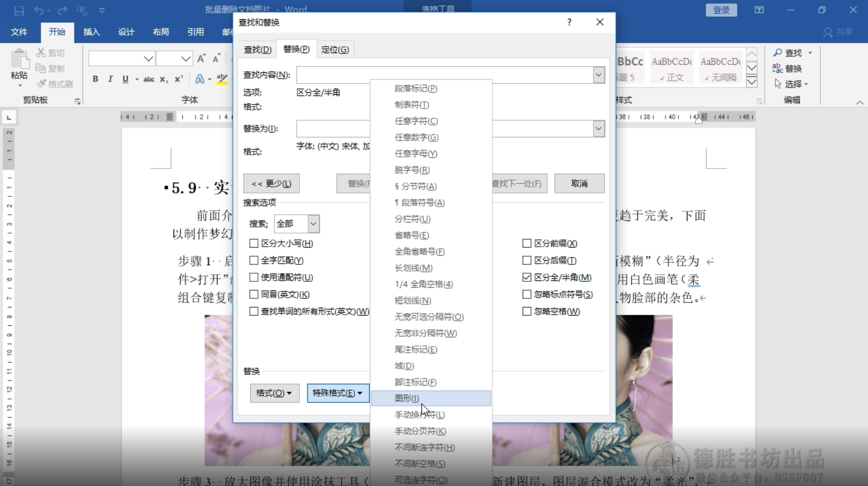Open the 特殊格式 dropdown menu
The width and height of the screenshot is (868, 486).
pos(337,393)
